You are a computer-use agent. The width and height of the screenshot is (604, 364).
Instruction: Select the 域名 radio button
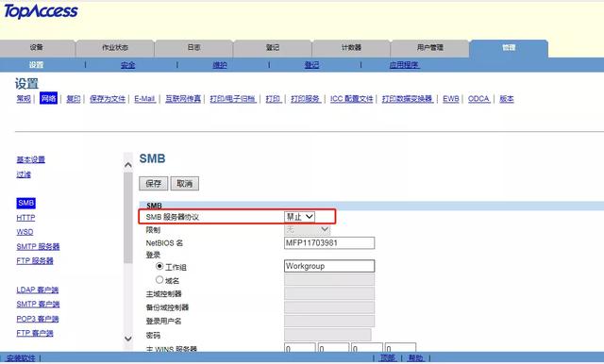coord(159,280)
